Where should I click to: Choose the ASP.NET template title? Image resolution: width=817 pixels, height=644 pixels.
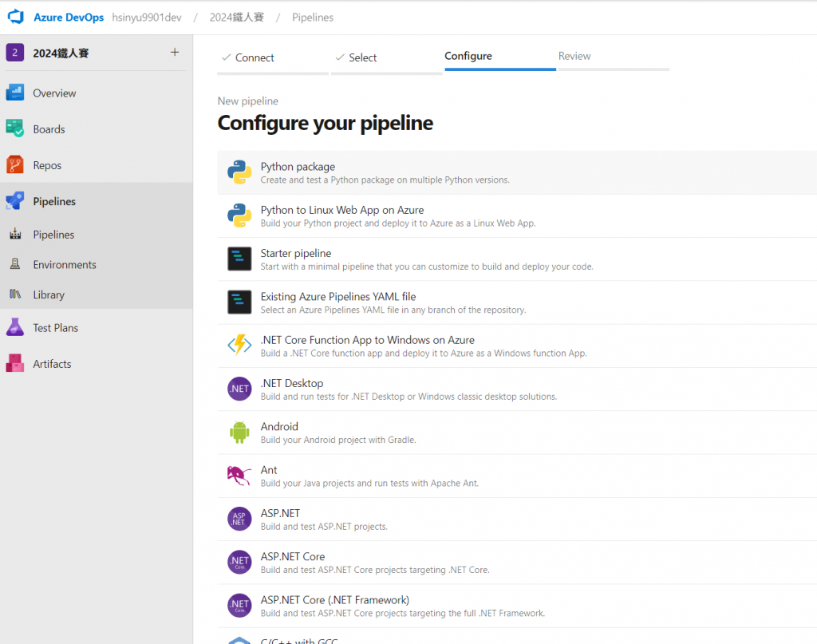coord(280,512)
